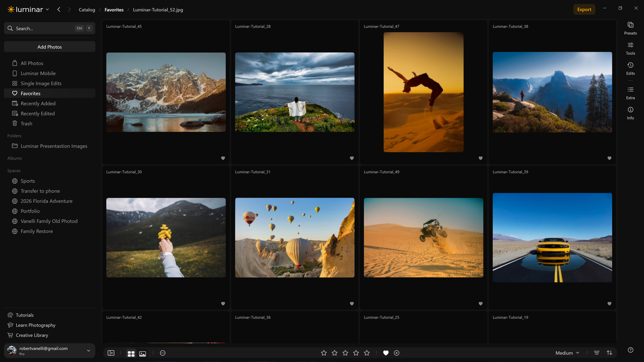This screenshot has width=644, height=362.
Task: Open the Portfolio space
Action: 49,211
